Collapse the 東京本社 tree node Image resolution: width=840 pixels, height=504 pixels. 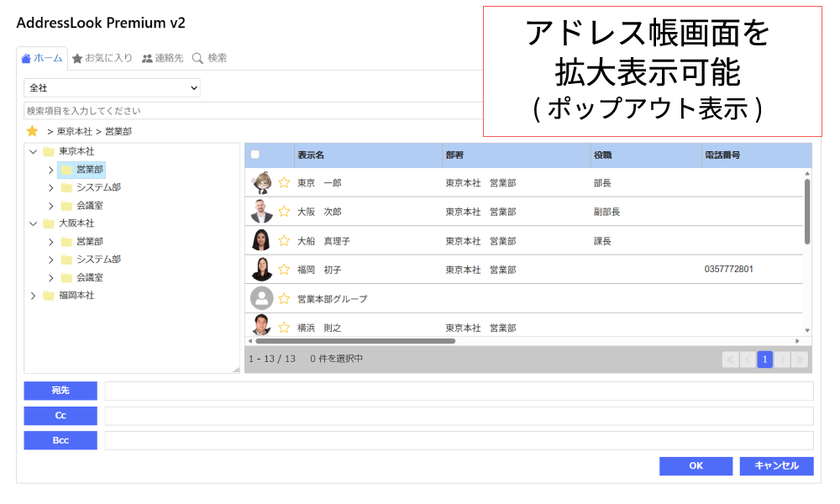point(34,152)
